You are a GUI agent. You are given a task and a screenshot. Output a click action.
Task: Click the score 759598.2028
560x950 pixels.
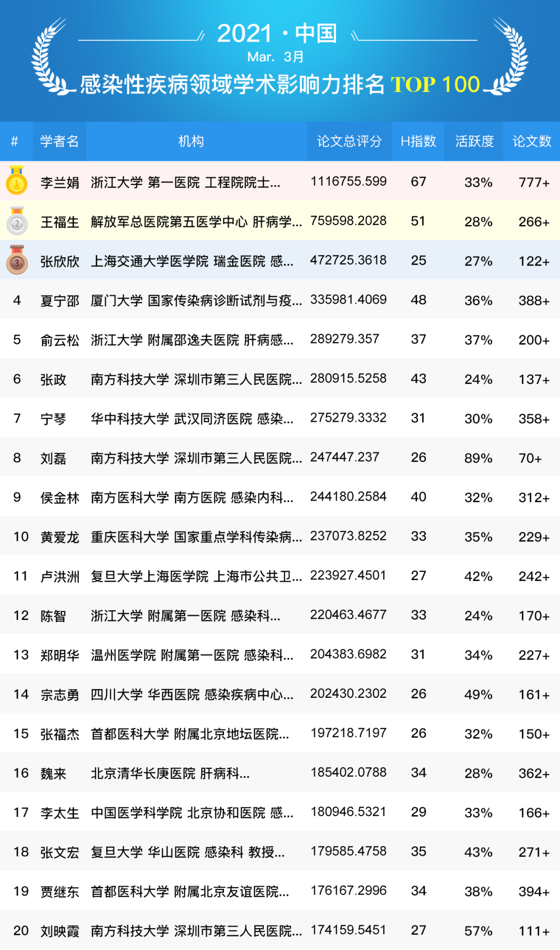pos(348,221)
